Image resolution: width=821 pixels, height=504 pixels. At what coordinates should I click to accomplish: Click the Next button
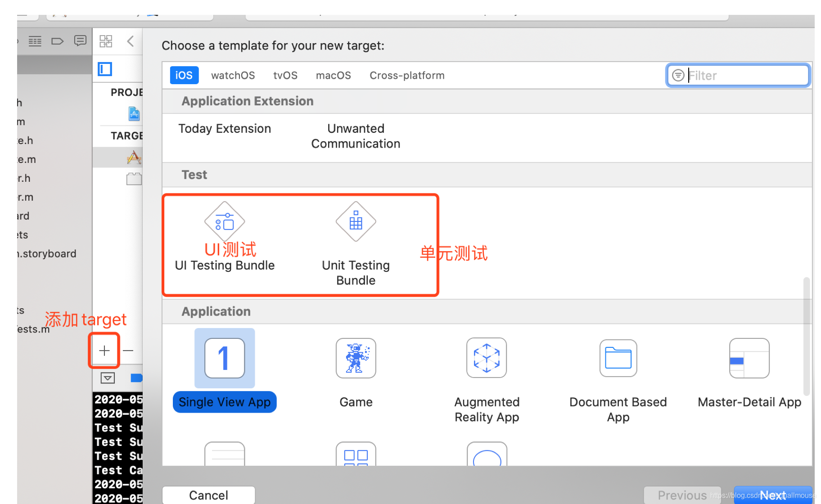773,495
